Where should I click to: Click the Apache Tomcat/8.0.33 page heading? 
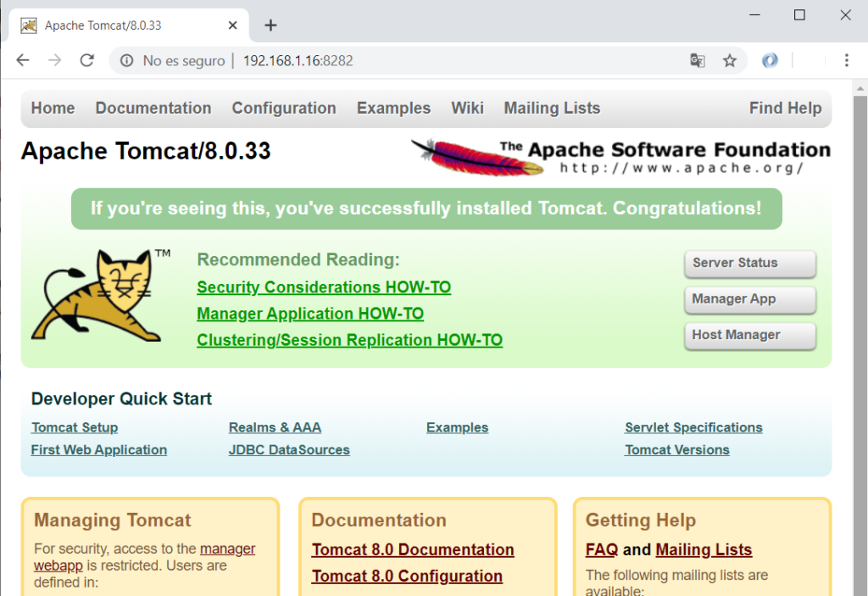click(x=146, y=151)
